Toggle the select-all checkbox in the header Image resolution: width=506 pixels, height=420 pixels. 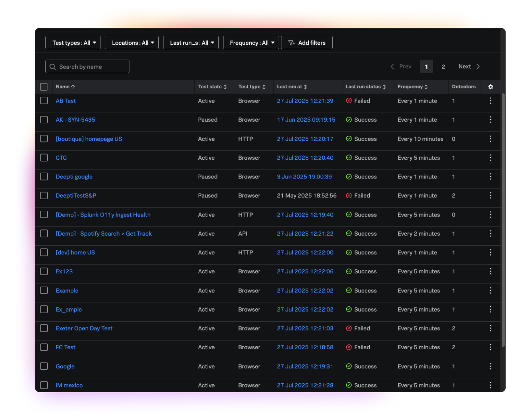click(44, 87)
